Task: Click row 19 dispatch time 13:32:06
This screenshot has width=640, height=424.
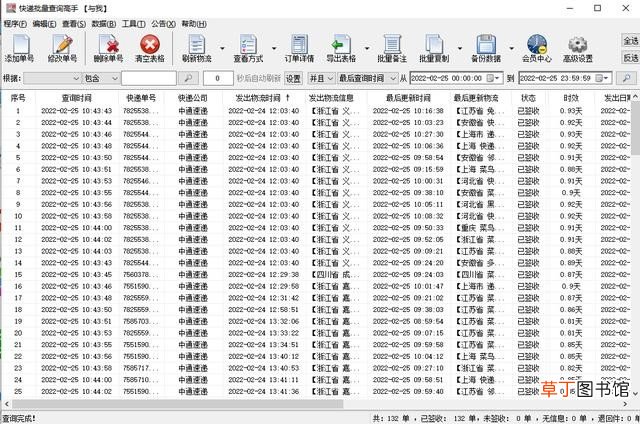Action: point(264,322)
